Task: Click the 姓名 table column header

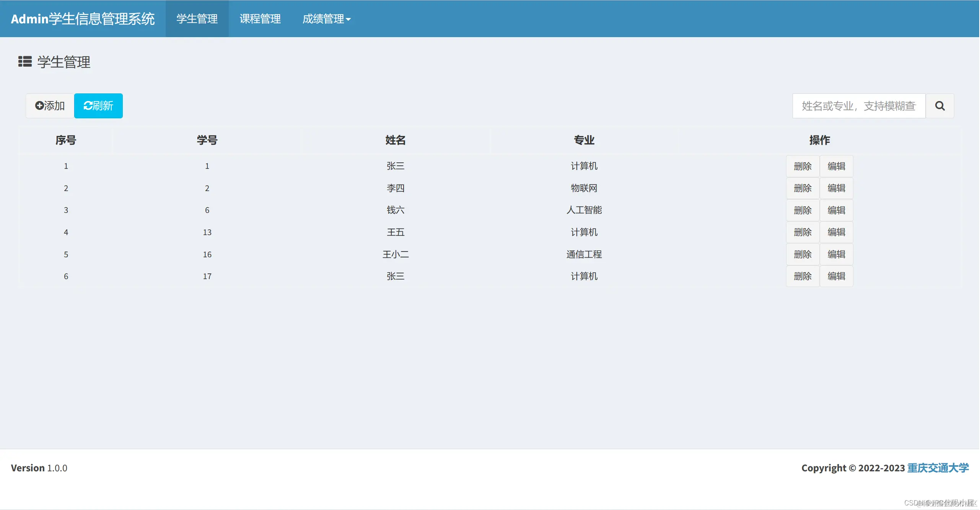Action: 396,140
